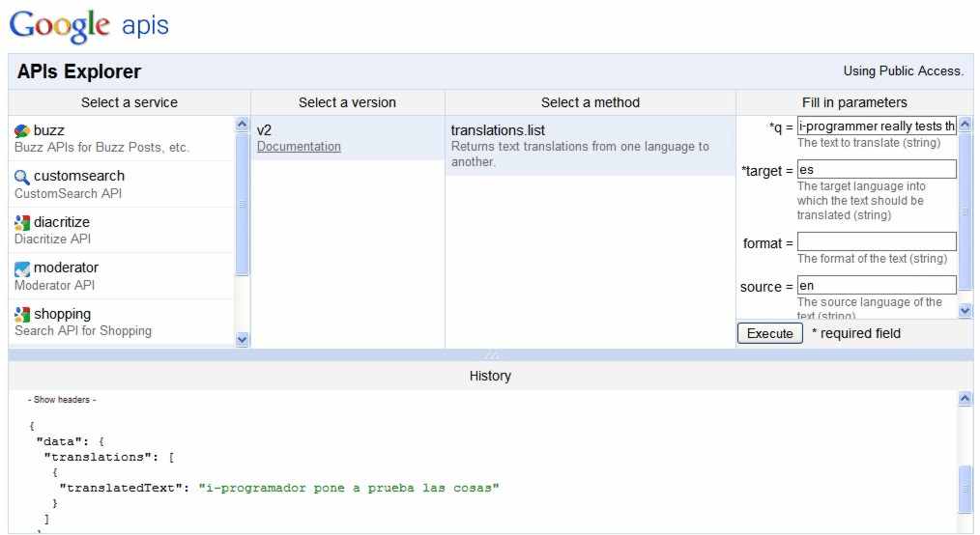The image size is (980, 535).
Task: Click parameters panel scroll up arrow
Action: 965,124
